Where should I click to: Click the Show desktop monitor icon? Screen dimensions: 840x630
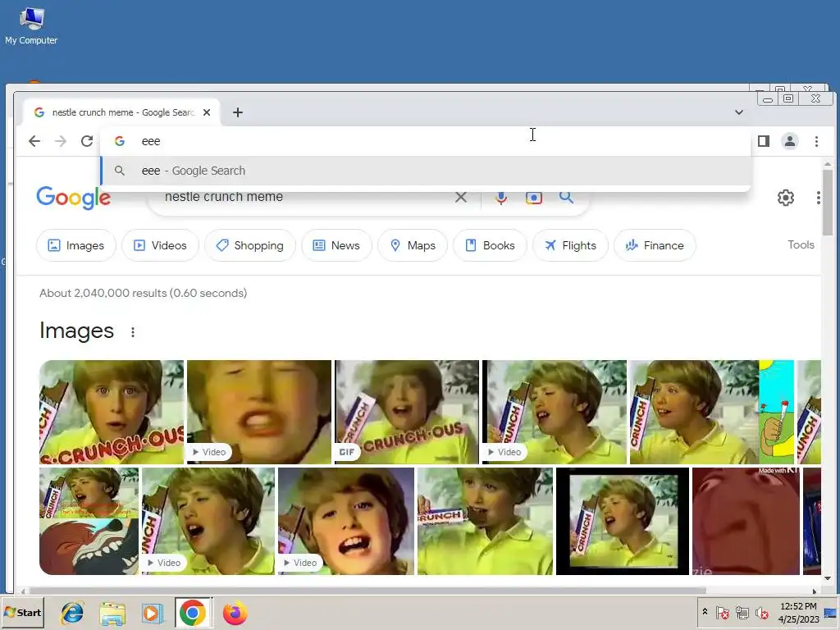[831, 613]
